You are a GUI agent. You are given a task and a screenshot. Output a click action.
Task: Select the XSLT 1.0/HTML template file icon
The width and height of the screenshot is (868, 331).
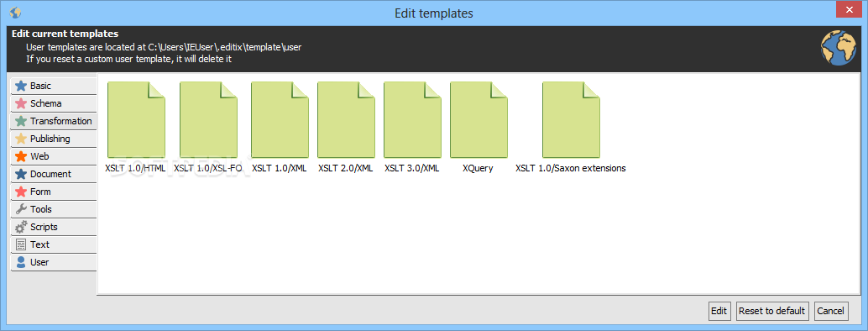pos(136,120)
